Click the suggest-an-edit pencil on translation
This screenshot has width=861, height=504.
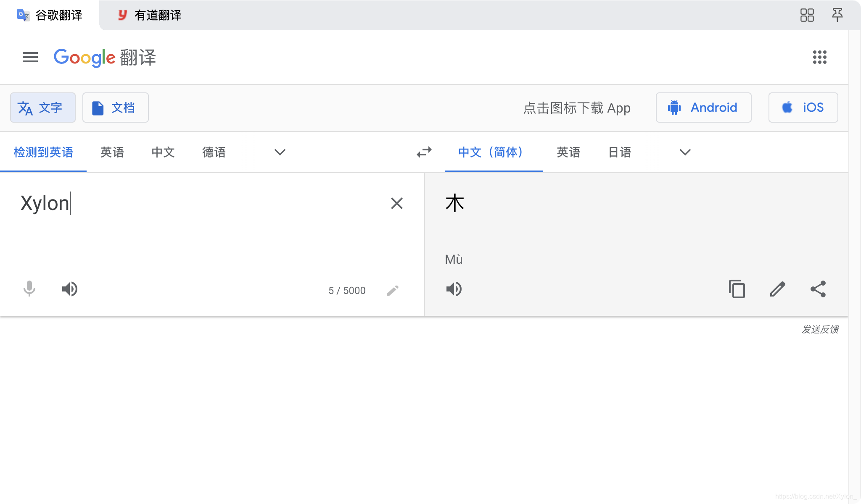[777, 289]
